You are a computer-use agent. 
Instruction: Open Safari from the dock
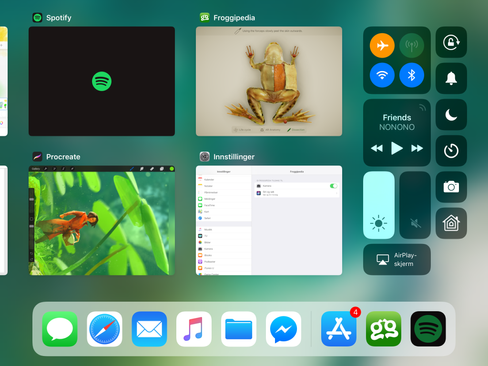104,329
